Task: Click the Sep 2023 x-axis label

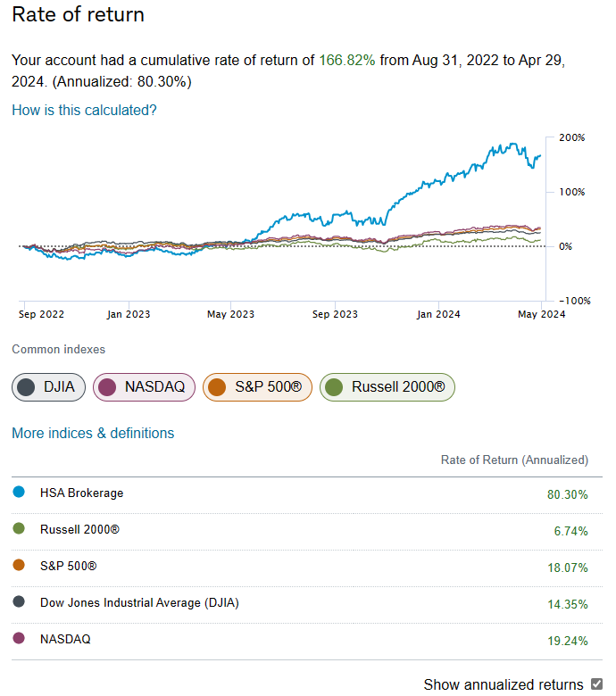Action: [334, 314]
